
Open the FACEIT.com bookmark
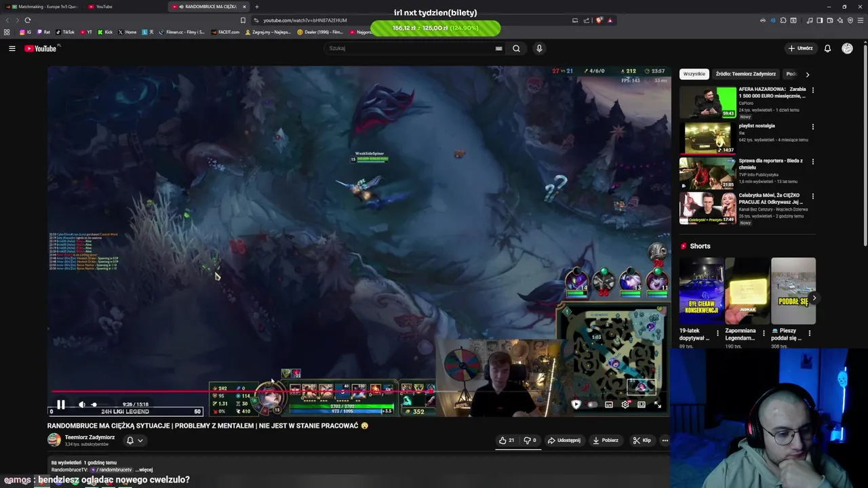tap(226, 32)
